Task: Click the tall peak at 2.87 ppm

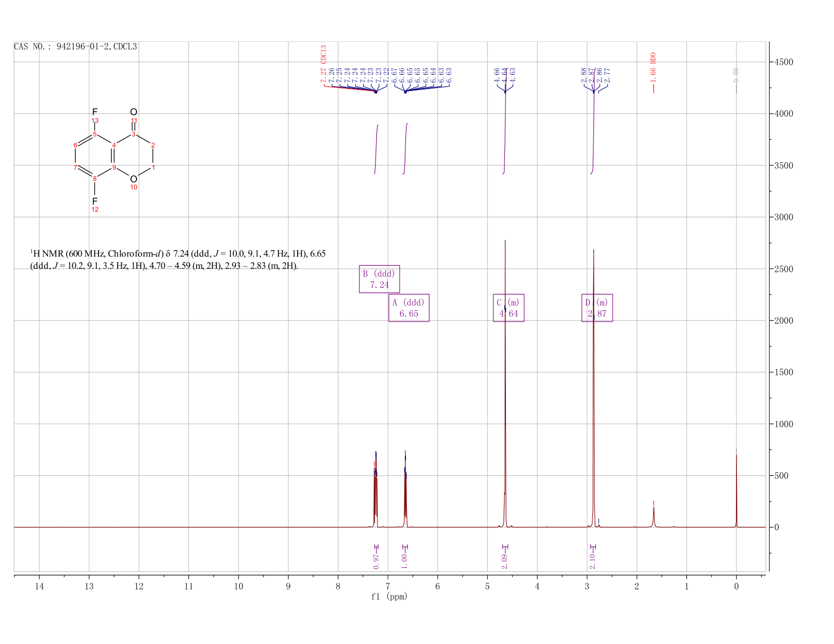Action: click(x=593, y=389)
